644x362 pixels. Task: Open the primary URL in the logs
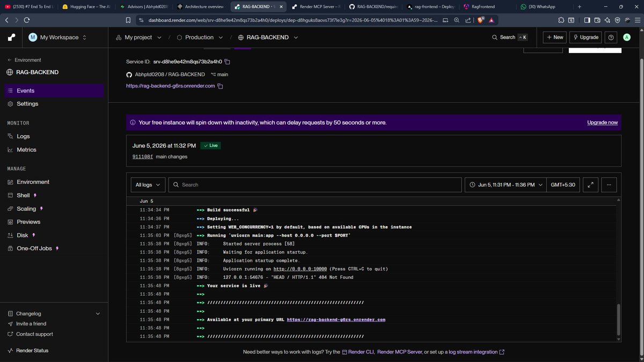(x=336, y=320)
